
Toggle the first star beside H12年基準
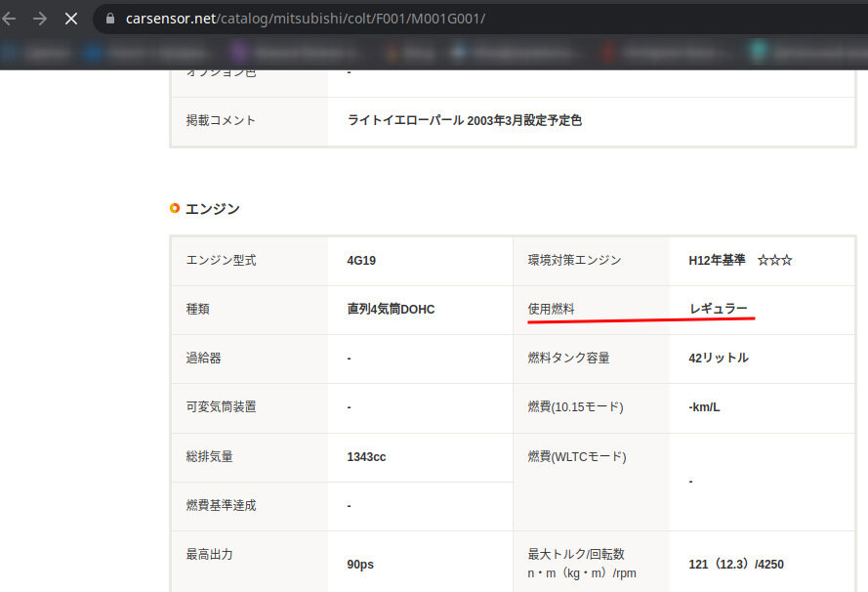[763, 260]
